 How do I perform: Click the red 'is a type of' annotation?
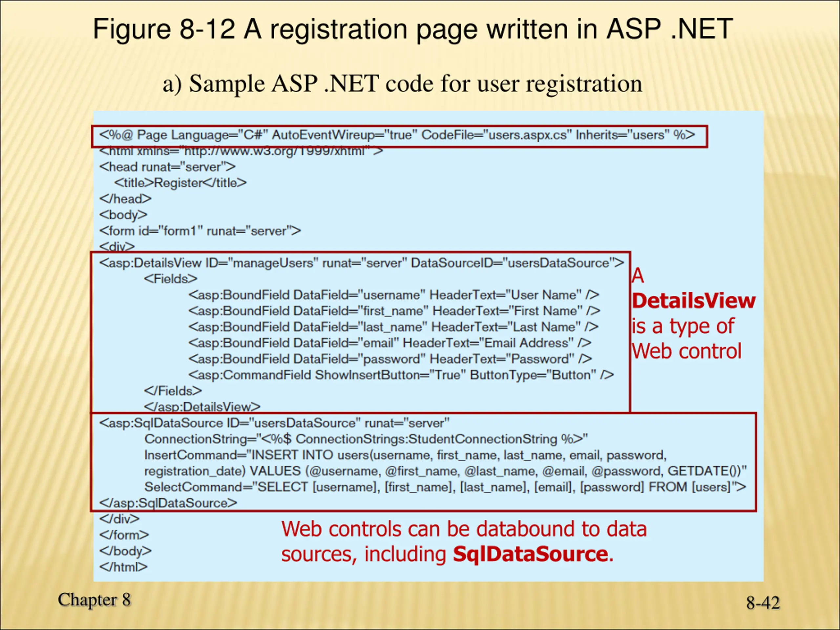click(683, 326)
